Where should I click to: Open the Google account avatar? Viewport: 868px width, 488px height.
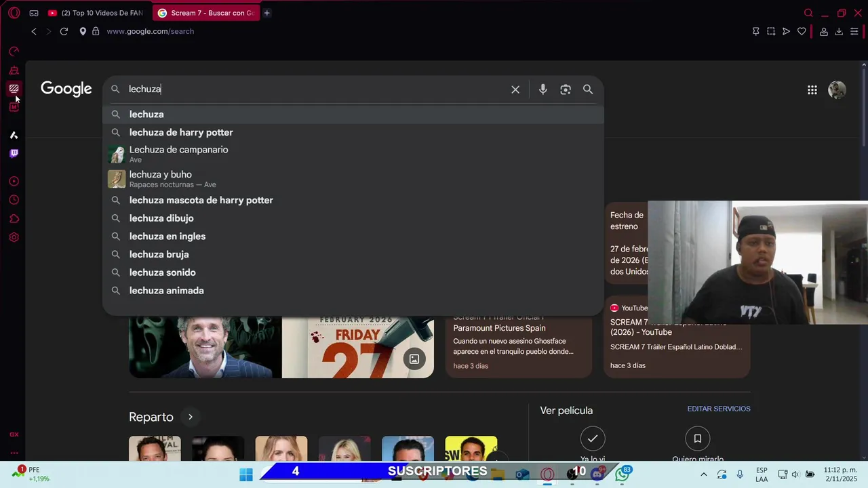click(837, 89)
